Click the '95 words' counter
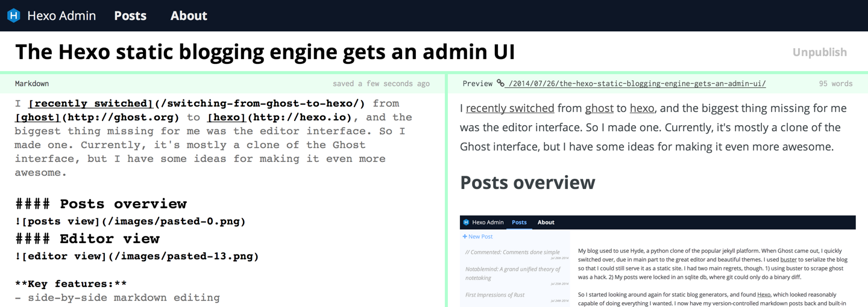The image size is (868, 307). [x=835, y=84]
